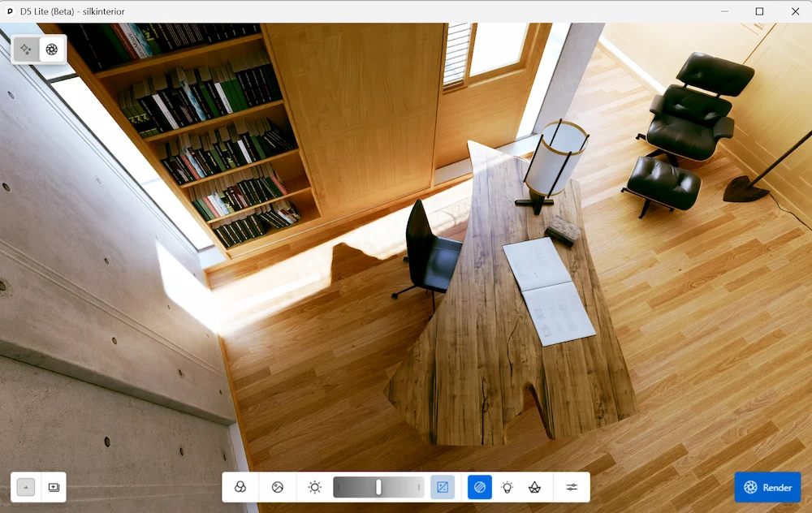Open the three-circles material style icon
Viewport: 812px width, 513px height.
tap(240, 487)
